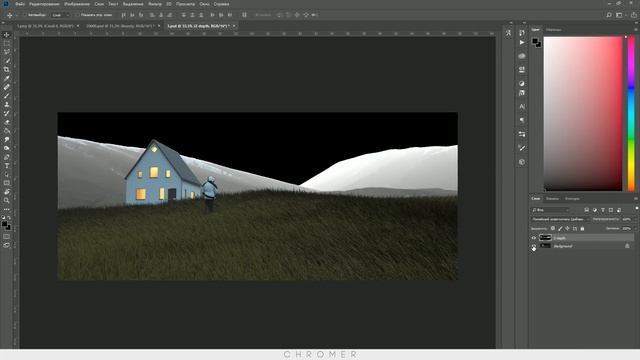Select the Z depth layer thumbnail
Viewport: 640px width, 360px height.
click(x=545, y=238)
